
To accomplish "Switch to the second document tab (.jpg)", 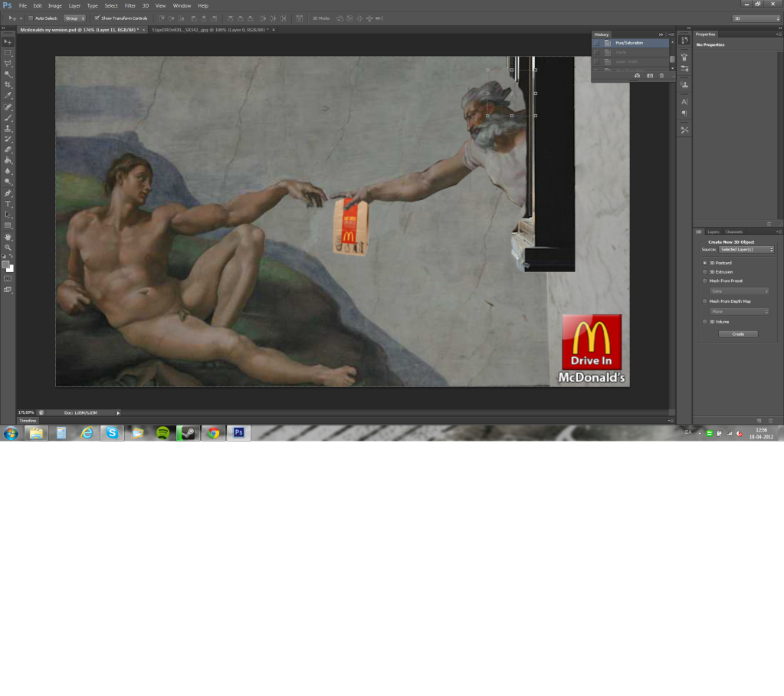I will click(x=210, y=30).
